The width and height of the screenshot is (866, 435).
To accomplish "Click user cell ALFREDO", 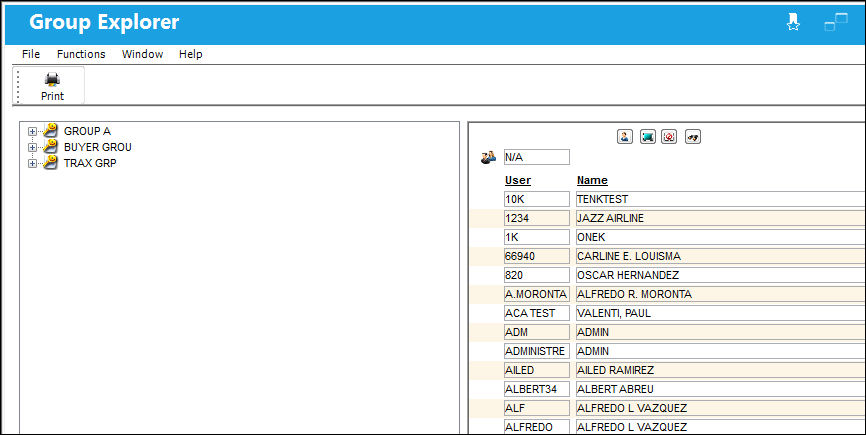I will coord(536,427).
